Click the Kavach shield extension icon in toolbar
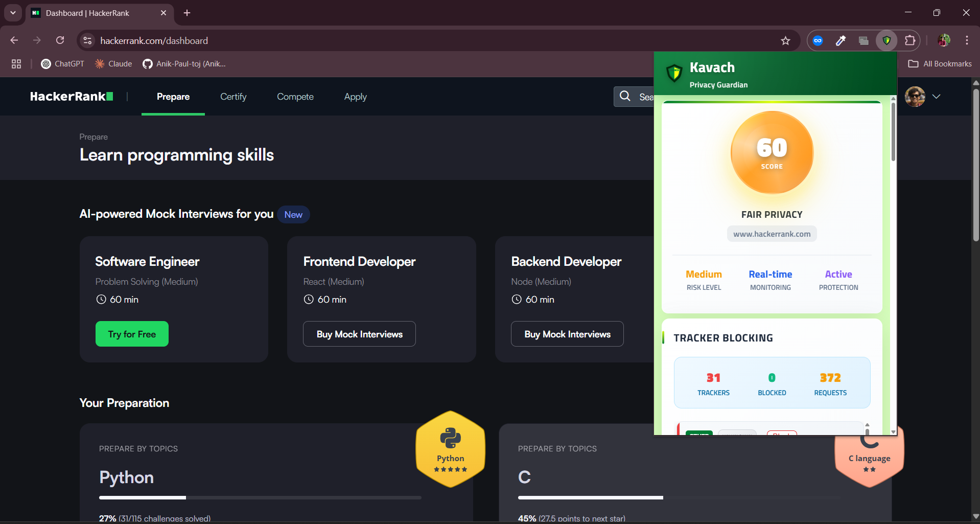 point(886,40)
